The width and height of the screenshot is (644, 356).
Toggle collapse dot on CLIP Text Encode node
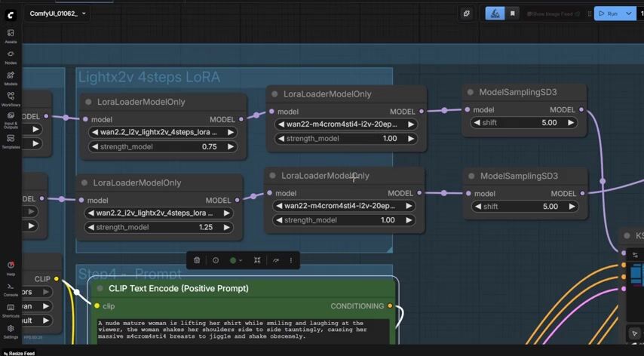[x=100, y=288]
